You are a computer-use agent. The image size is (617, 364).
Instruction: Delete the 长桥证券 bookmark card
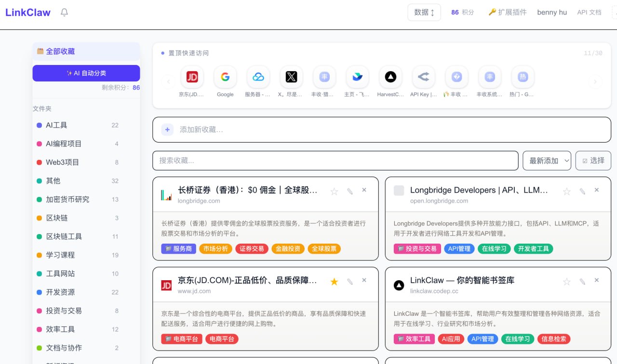click(364, 190)
